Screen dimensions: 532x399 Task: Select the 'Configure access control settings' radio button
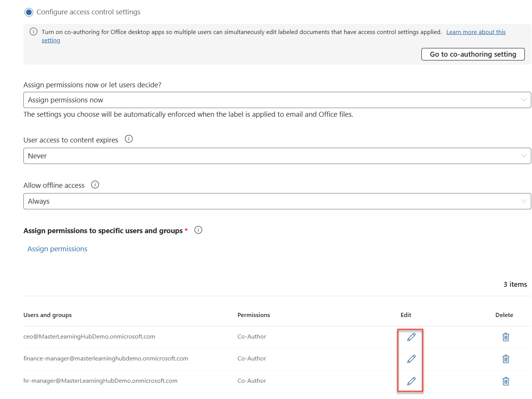(29, 12)
